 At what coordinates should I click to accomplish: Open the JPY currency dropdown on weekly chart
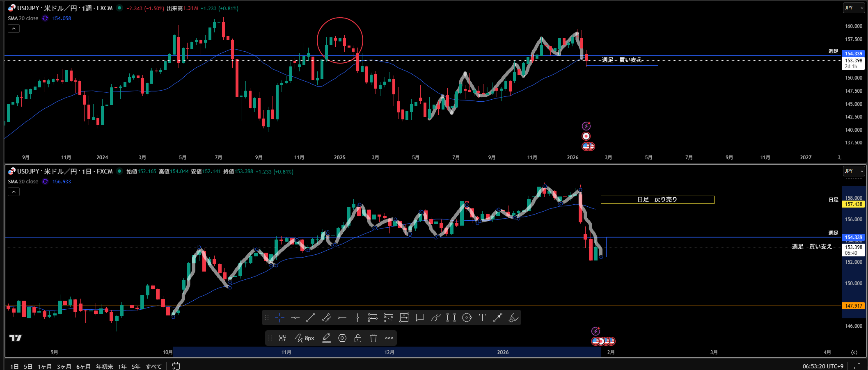point(854,8)
